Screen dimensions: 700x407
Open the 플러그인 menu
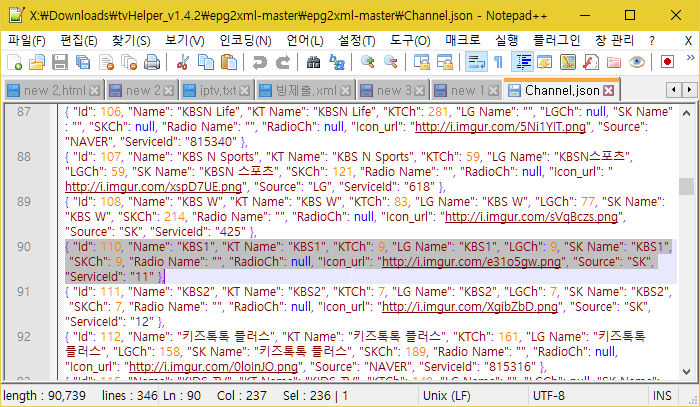pos(557,41)
